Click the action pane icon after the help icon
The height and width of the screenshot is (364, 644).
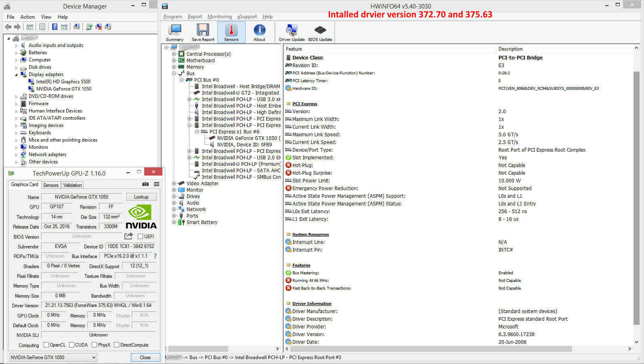click(x=64, y=27)
